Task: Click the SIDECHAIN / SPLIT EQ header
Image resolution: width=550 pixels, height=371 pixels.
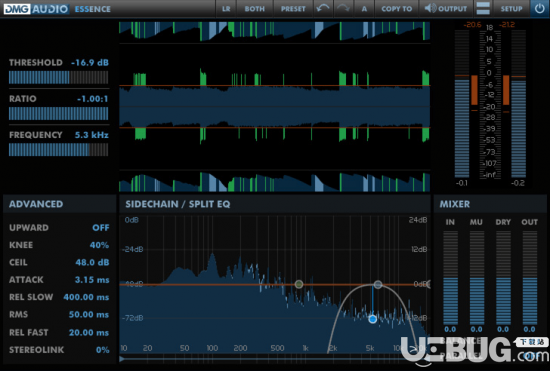Action: pos(177,204)
